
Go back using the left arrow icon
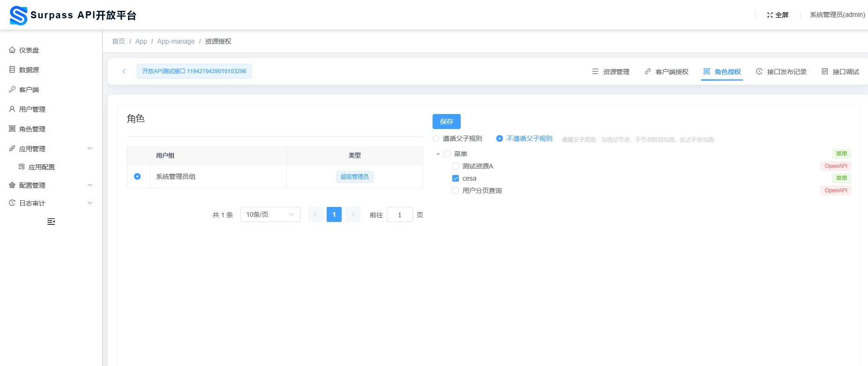[x=124, y=71]
